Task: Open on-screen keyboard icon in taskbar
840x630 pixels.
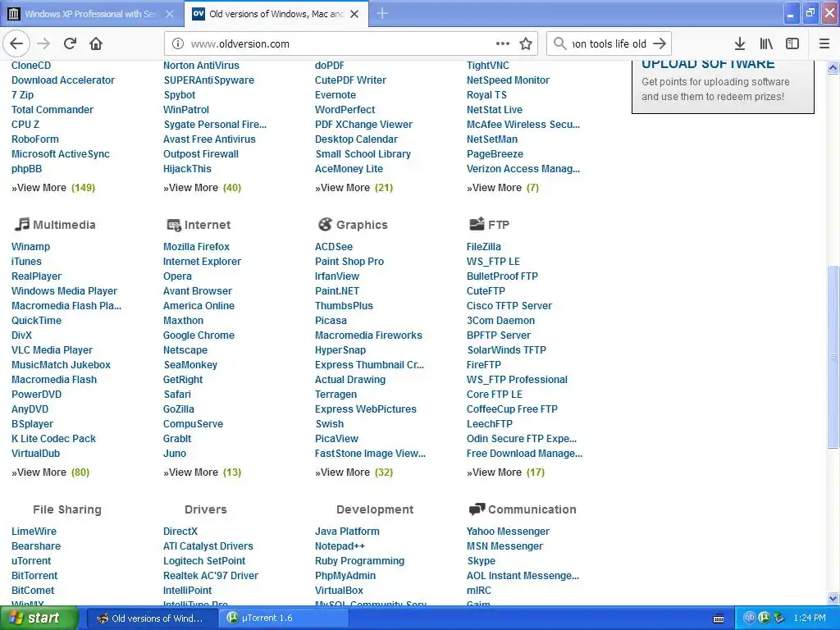Action: (x=719, y=619)
